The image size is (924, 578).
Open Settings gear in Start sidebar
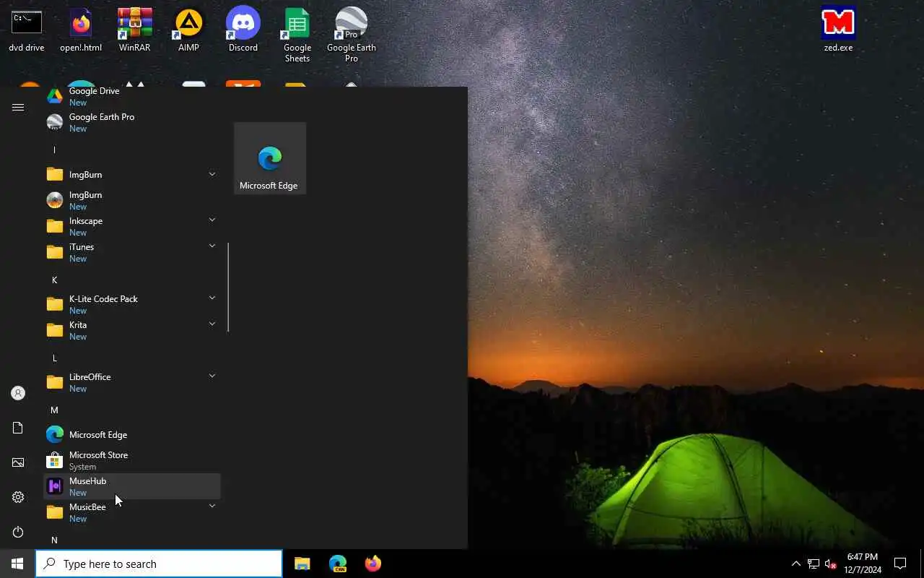click(x=18, y=497)
